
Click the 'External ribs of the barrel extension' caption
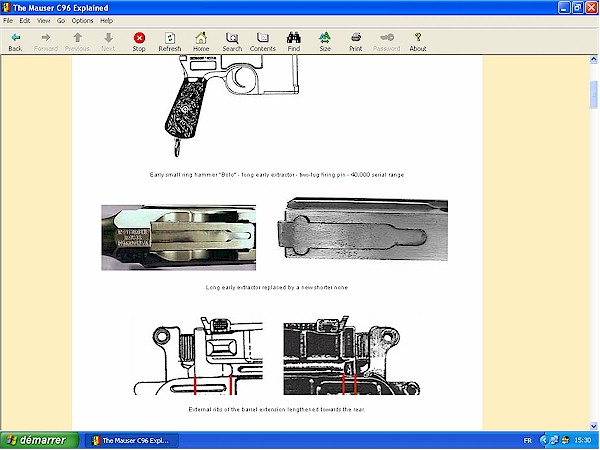(x=277, y=409)
